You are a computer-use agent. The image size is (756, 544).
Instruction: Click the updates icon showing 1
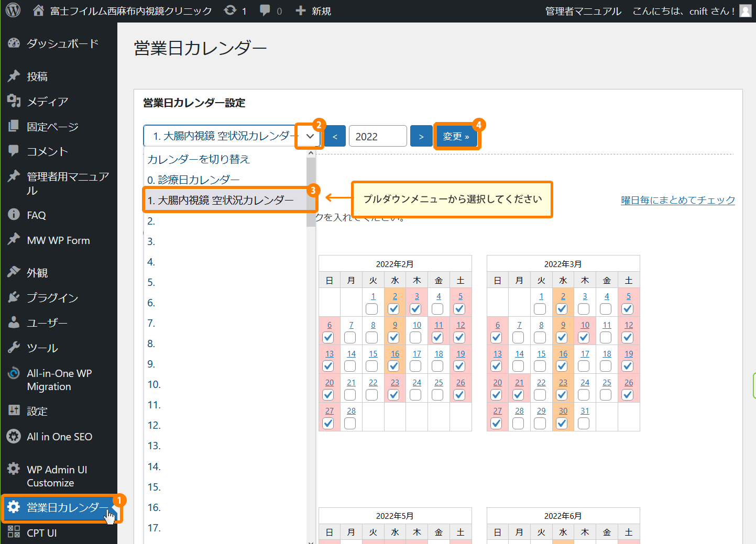230,10
